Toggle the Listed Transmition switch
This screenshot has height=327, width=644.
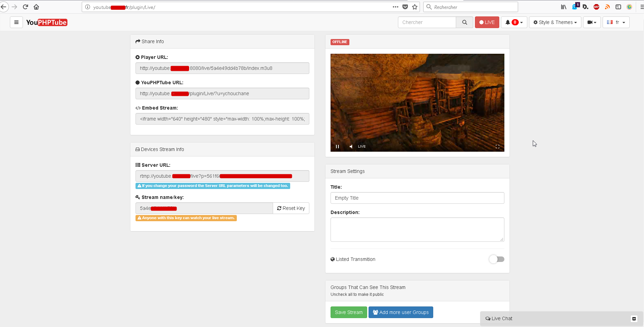[497, 259]
